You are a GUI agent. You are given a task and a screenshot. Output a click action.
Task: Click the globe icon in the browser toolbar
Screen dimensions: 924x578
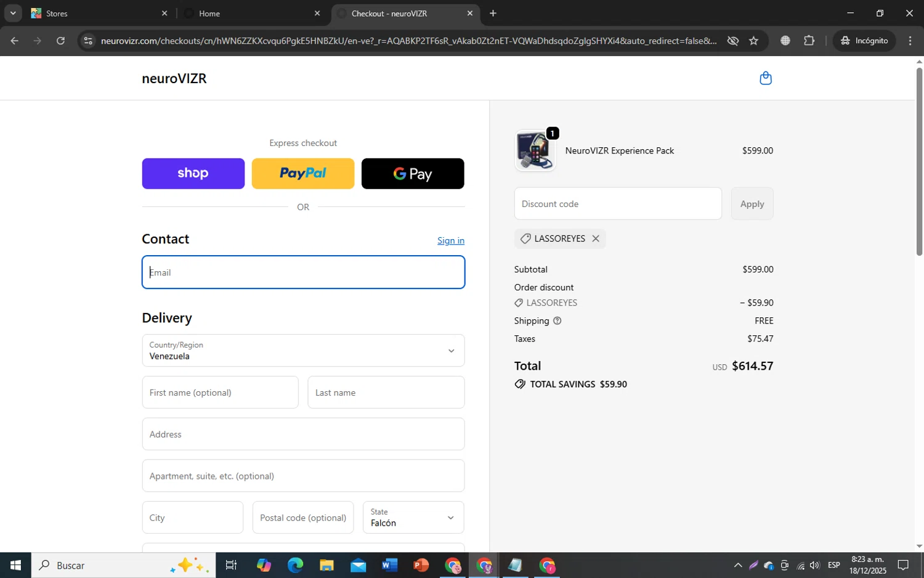785,41
